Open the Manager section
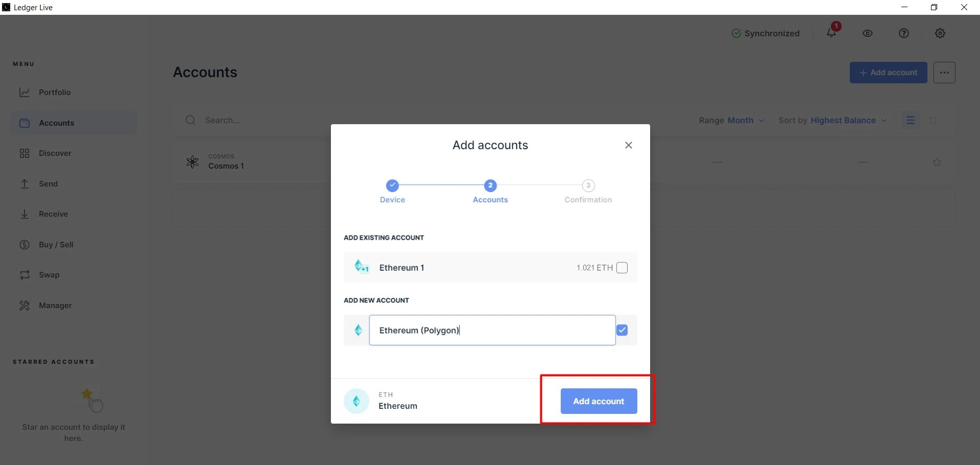 coord(55,306)
